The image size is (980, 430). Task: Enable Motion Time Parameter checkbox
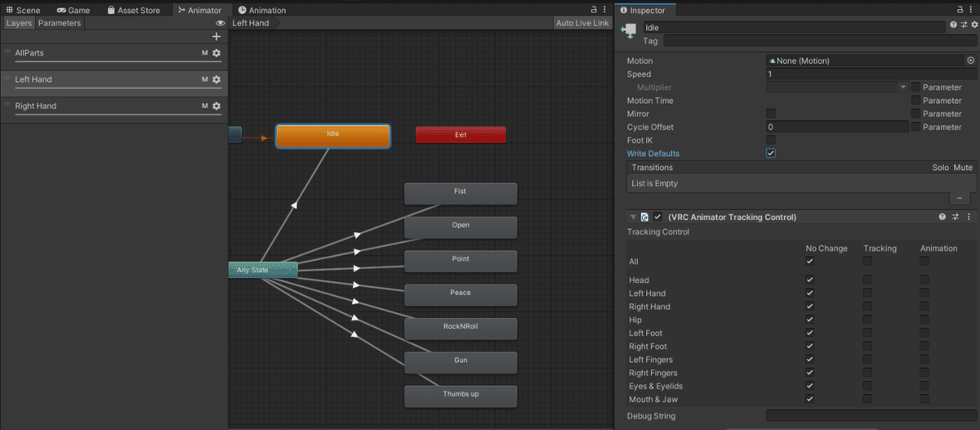point(916,101)
